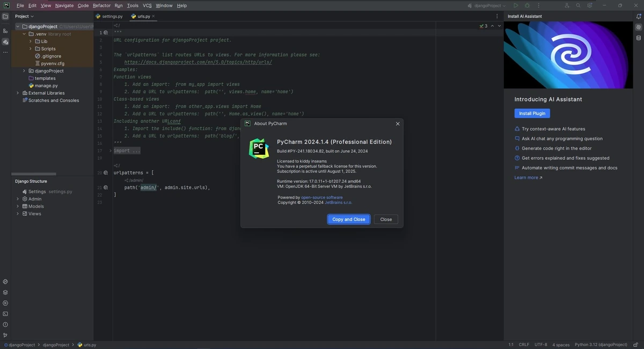The height and width of the screenshot is (349, 644).
Task: Open the Refactor menu
Action: click(101, 5)
